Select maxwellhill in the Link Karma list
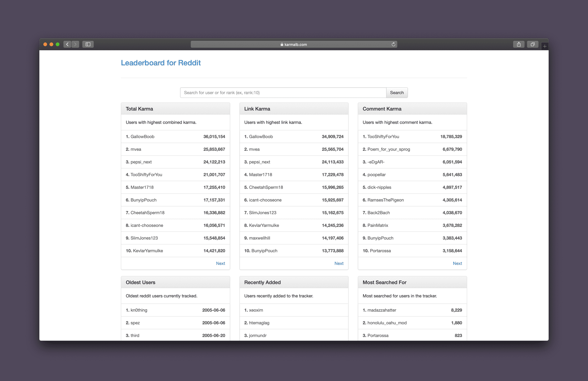The image size is (588, 381). coord(259,238)
